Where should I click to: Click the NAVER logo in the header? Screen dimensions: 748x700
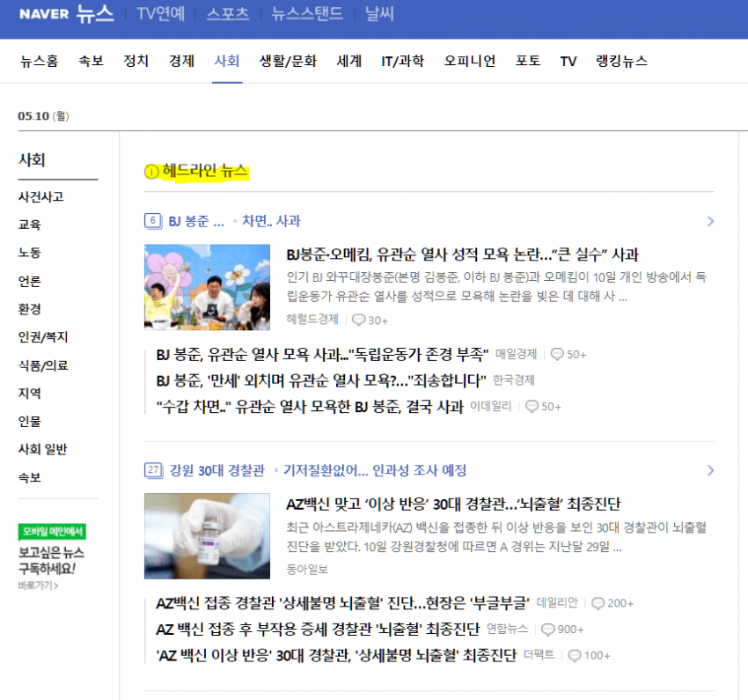pos(44,14)
